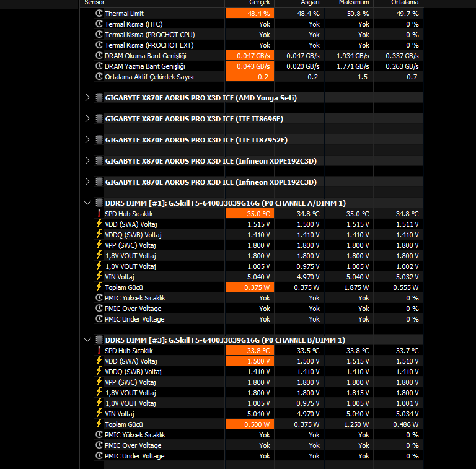
Task: Expand the GIGABYTE X870E (AMD Yonga Seti) group
Action: point(87,98)
